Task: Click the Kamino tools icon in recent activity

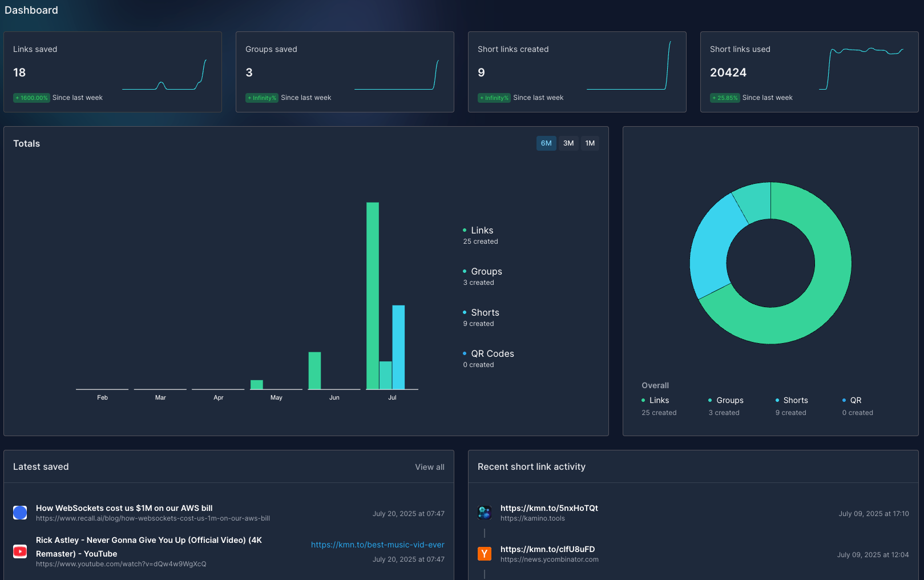Action: [485, 513]
